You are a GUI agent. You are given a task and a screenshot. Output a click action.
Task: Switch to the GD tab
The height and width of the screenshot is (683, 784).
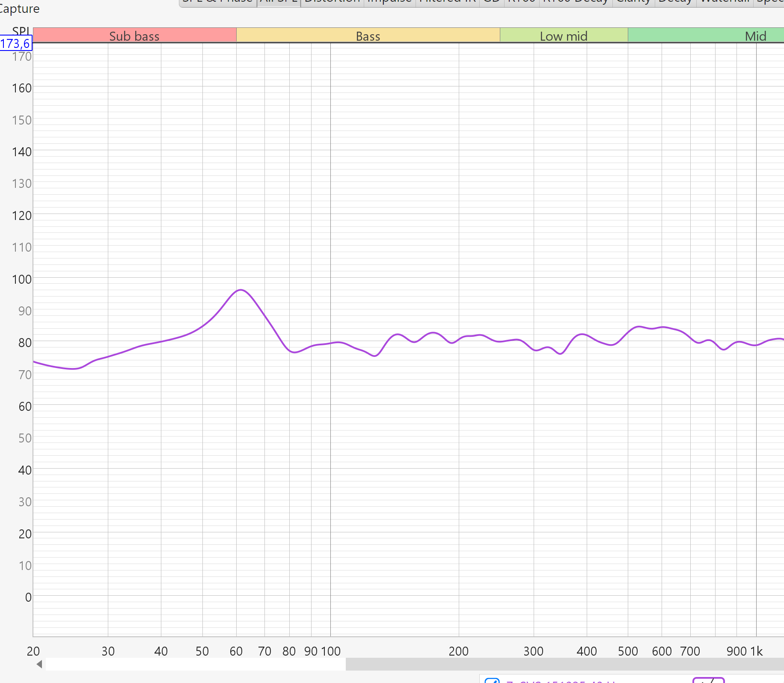pyautogui.click(x=492, y=2)
